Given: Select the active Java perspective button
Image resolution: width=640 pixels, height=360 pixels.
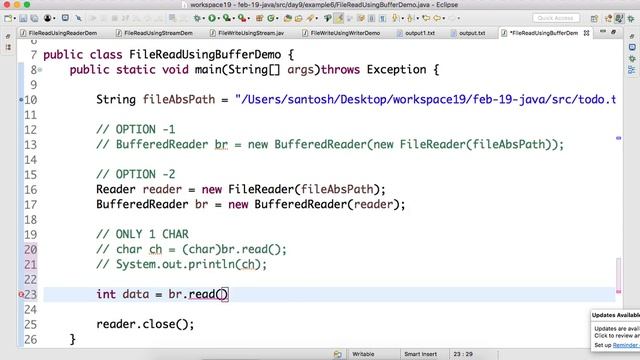Looking at the screenshot, I should click(x=619, y=18).
